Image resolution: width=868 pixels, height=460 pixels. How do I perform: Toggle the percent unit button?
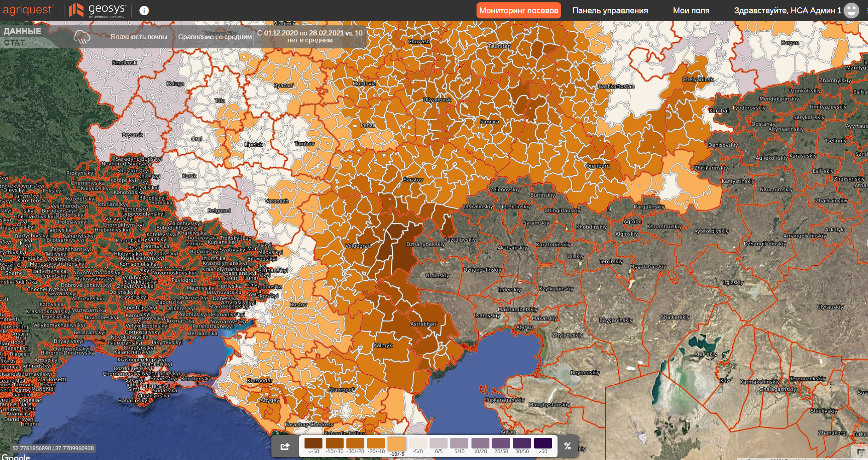(x=568, y=446)
